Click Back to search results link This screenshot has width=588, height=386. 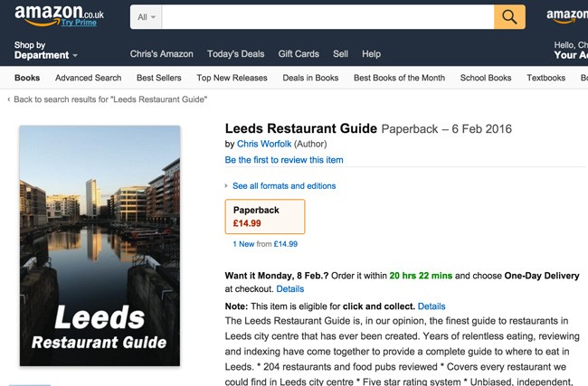110,99
